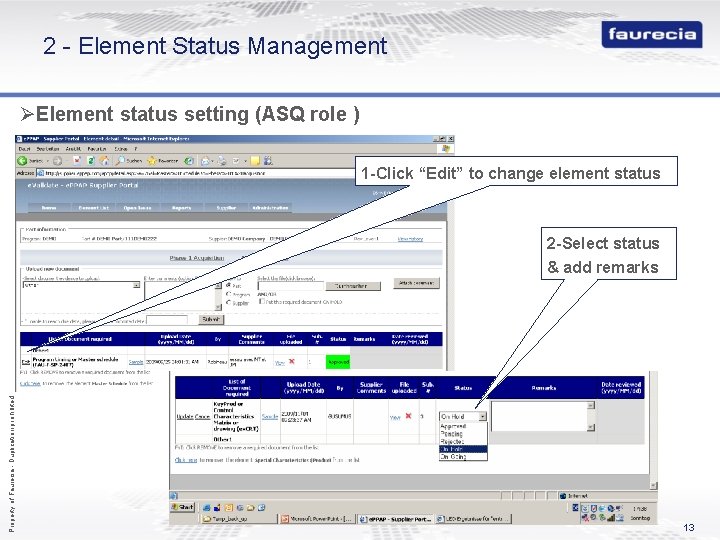Select the Part radio button
Screen dimensions: 720x540
click(229, 285)
